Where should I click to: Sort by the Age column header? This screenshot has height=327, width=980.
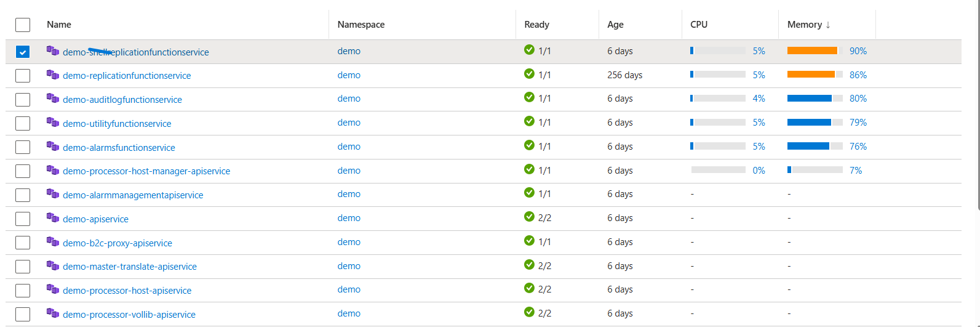pyautogui.click(x=615, y=25)
